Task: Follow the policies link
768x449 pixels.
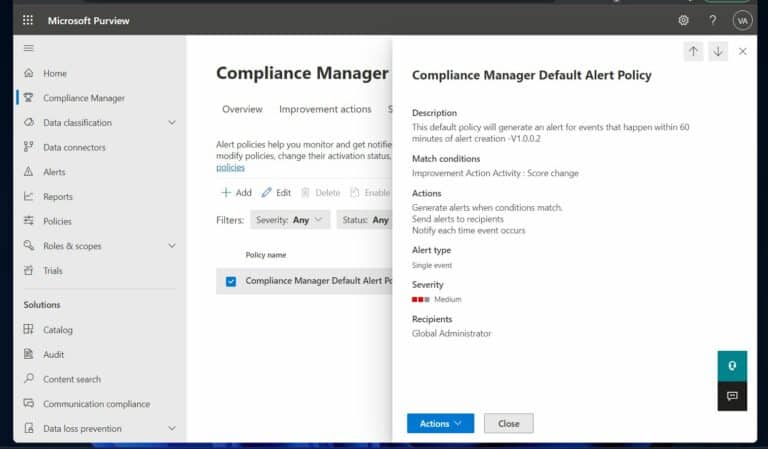Action: 230,167
